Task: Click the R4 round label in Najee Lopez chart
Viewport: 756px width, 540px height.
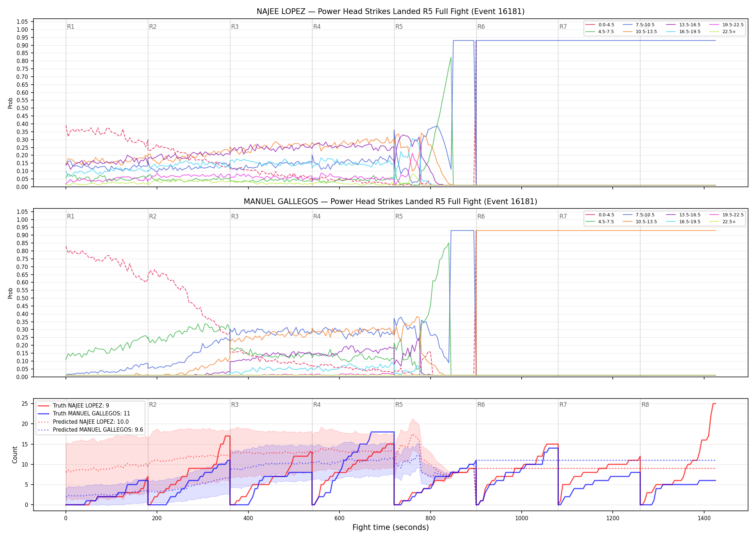Action: [x=317, y=27]
